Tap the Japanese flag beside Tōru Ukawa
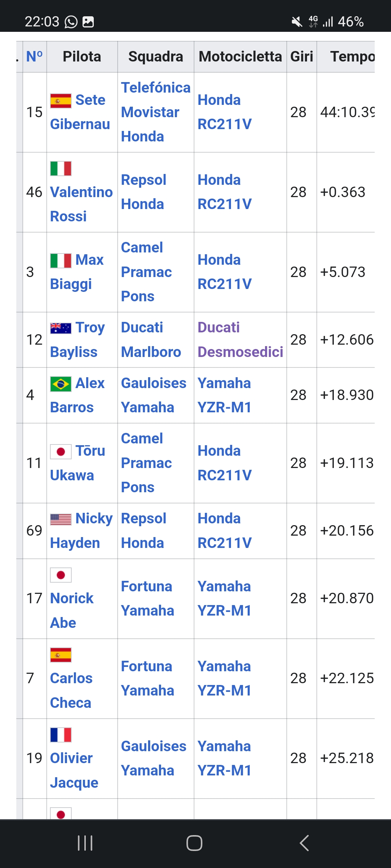391x868 pixels. pos(61,452)
